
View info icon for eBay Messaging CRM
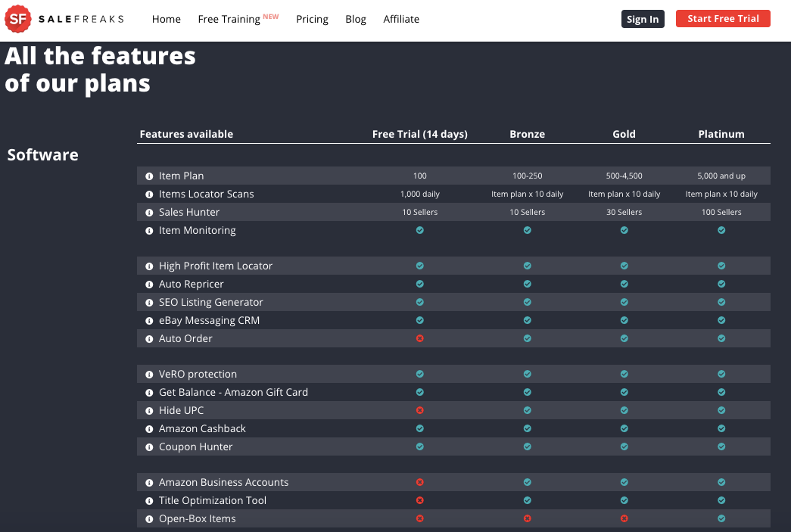tap(149, 321)
